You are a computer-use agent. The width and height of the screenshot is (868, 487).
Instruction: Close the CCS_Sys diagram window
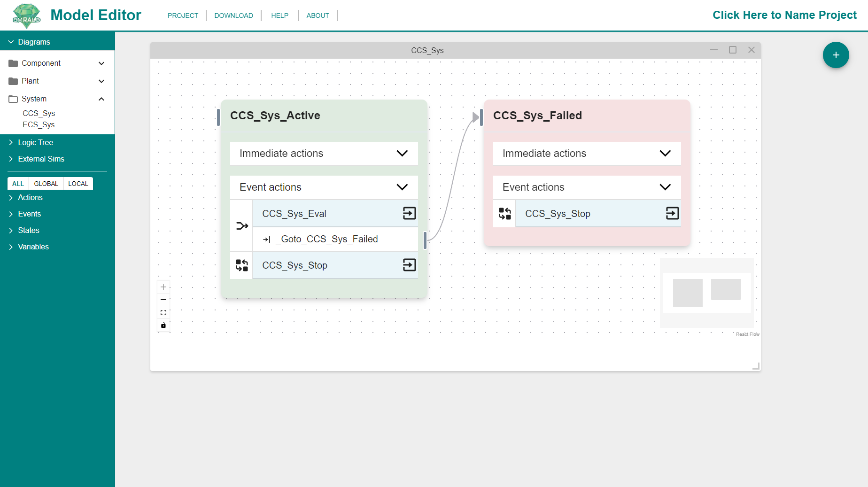tap(752, 50)
